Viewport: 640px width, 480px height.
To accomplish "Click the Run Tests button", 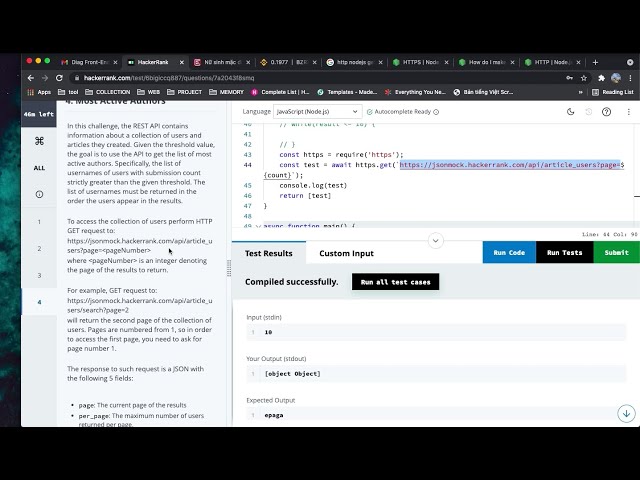I will point(564,252).
